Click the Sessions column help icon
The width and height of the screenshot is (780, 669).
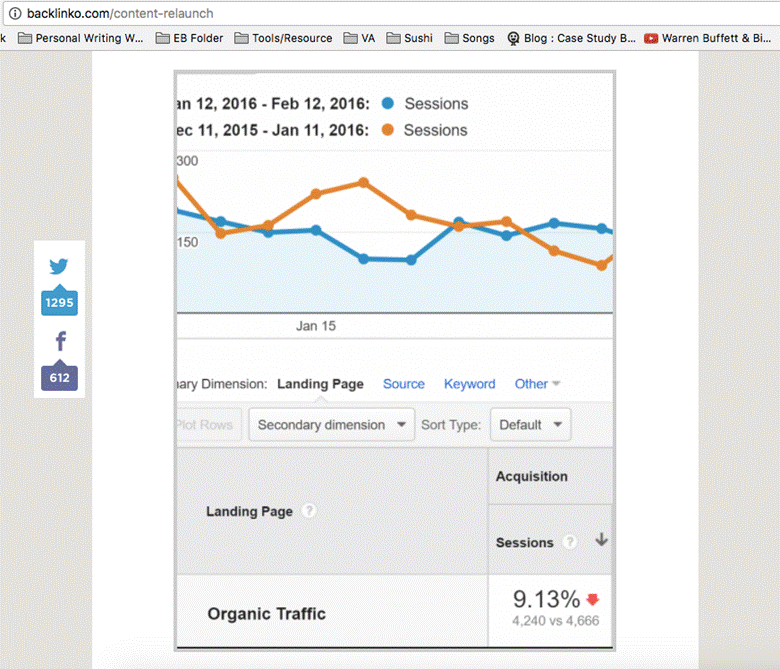[570, 542]
